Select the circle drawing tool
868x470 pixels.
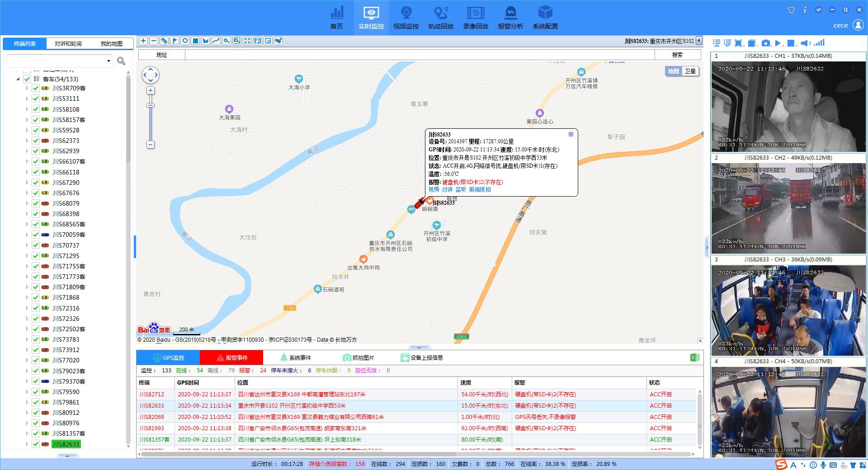tap(185, 41)
